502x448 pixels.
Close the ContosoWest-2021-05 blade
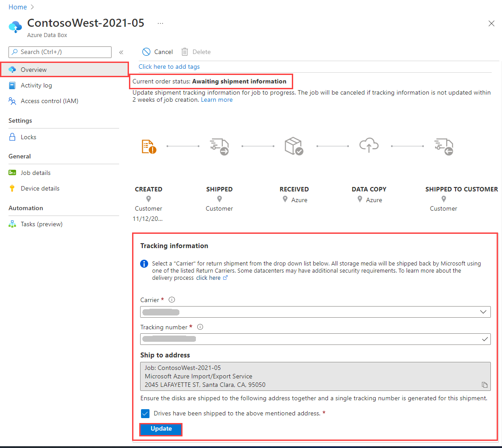(491, 23)
